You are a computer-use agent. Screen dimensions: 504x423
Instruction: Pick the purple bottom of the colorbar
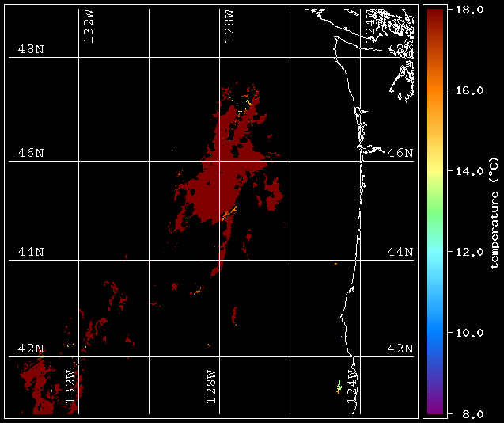pyautogui.click(x=434, y=404)
